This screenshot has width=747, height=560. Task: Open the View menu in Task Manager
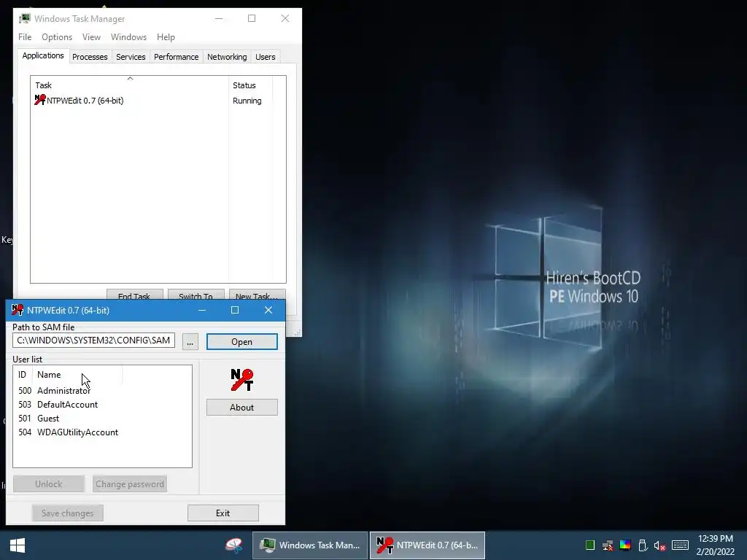pyautogui.click(x=91, y=37)
